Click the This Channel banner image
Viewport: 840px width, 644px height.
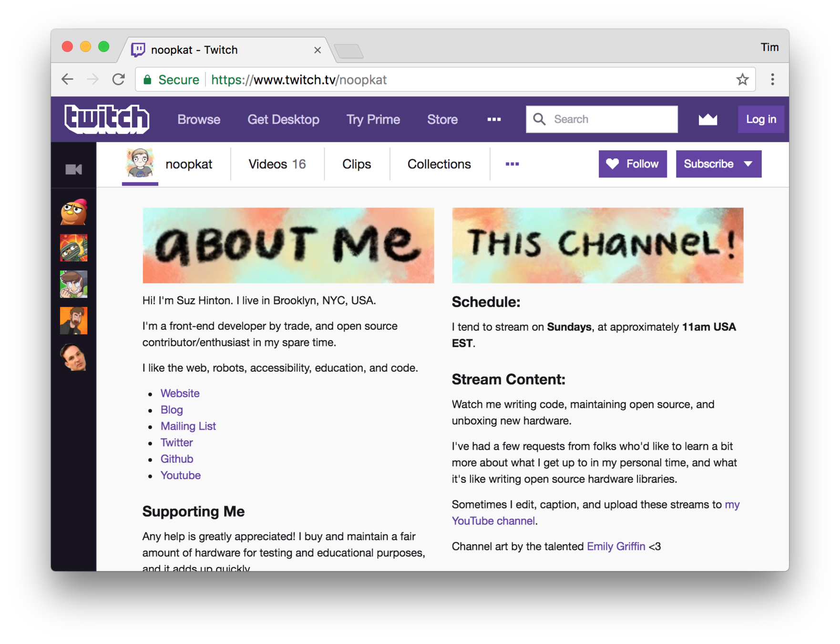pos(597,245)
